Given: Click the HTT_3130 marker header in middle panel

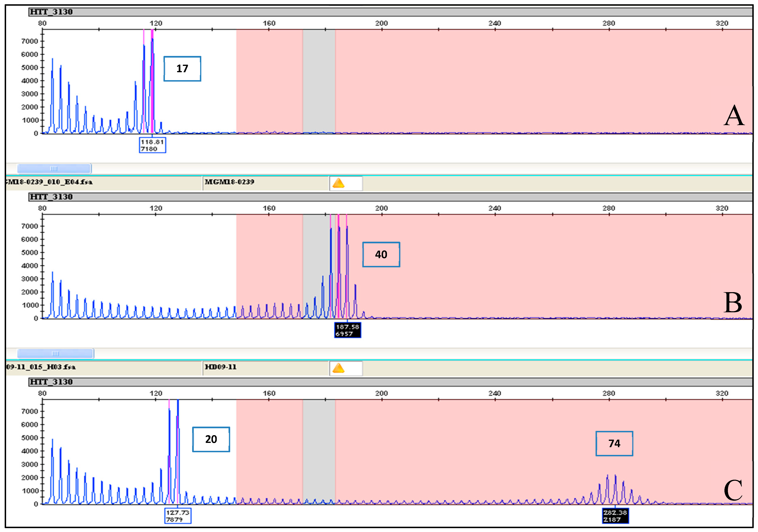Looking at the screenshot, I should [51, 197].
